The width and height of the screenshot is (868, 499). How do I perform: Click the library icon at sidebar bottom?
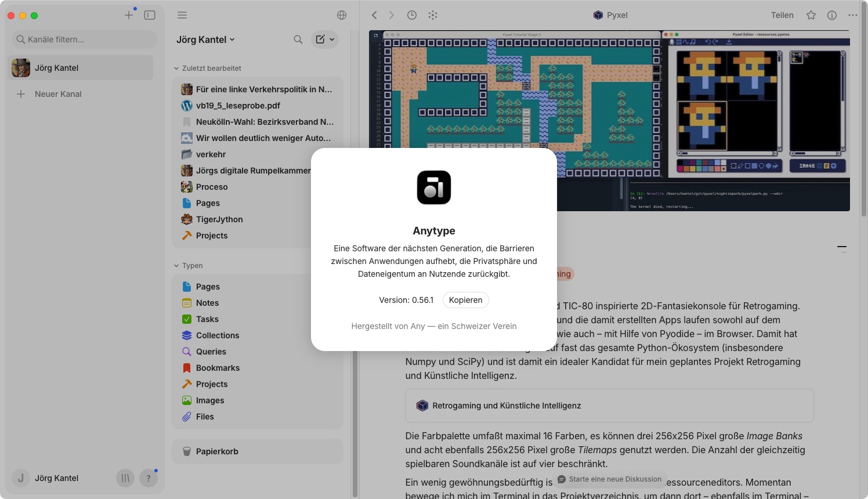125,478
